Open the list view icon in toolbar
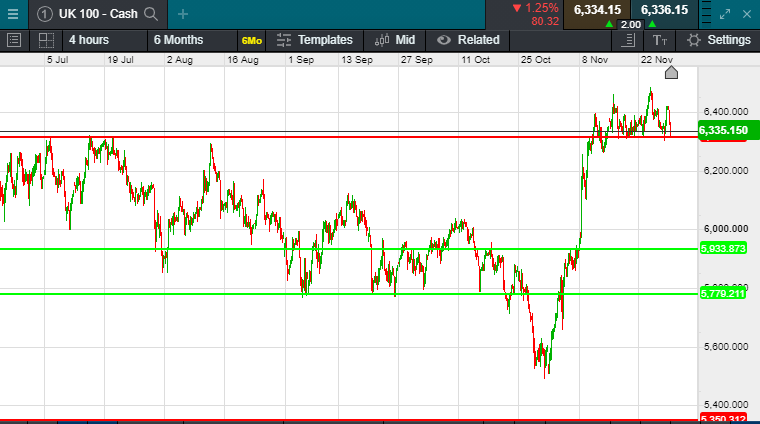Image resolution: width=760 pixels, height=424 pixels. coord(14,40)
